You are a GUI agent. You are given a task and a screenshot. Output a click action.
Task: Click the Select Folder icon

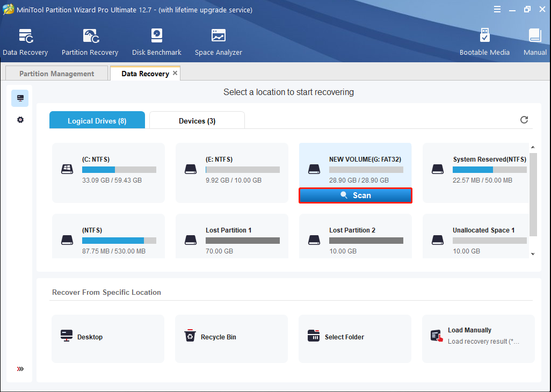point(314,336)
